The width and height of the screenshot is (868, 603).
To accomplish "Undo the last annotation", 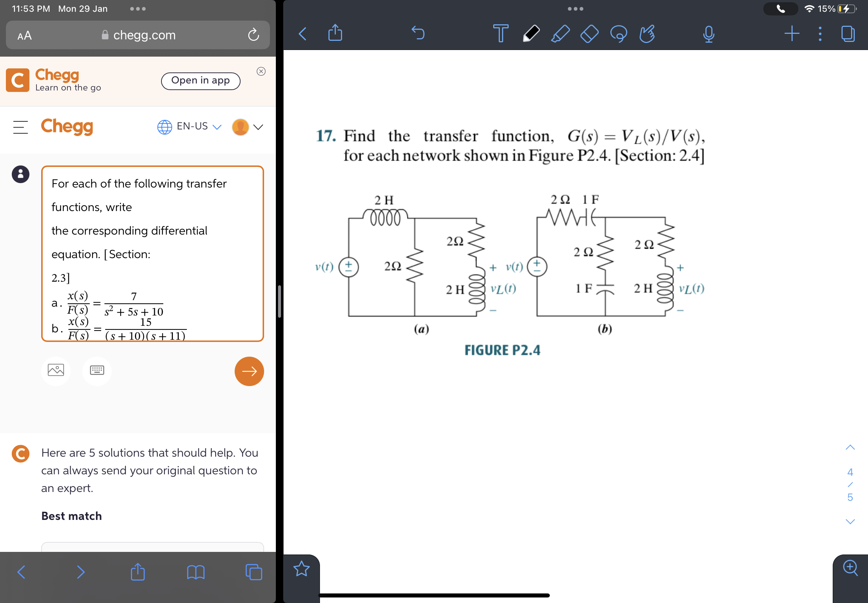I will 418,33.
